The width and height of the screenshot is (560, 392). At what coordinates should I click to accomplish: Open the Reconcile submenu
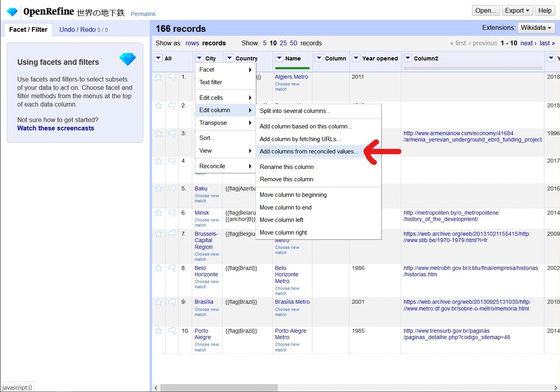click(x=226, y=166)
